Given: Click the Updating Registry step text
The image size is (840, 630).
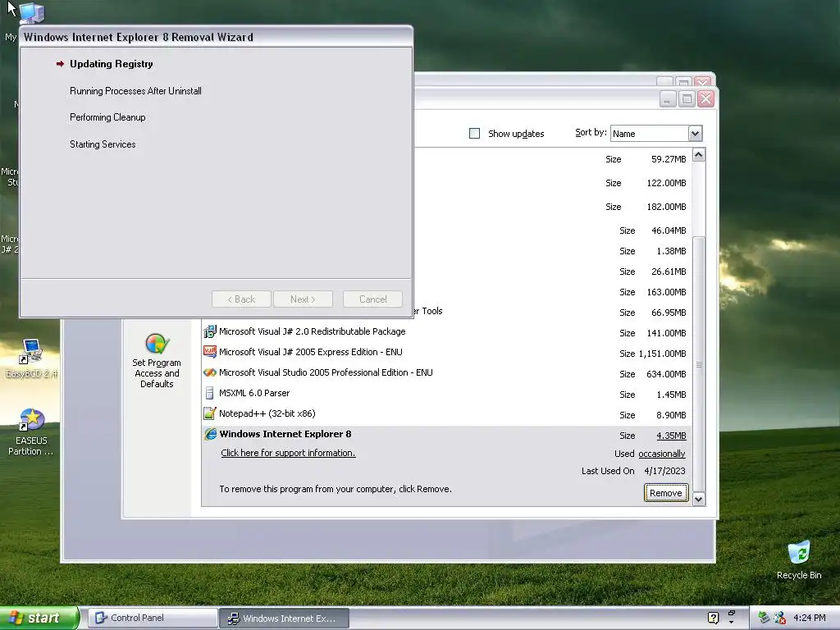Looking at the screenshot, I should pos(112,64).
